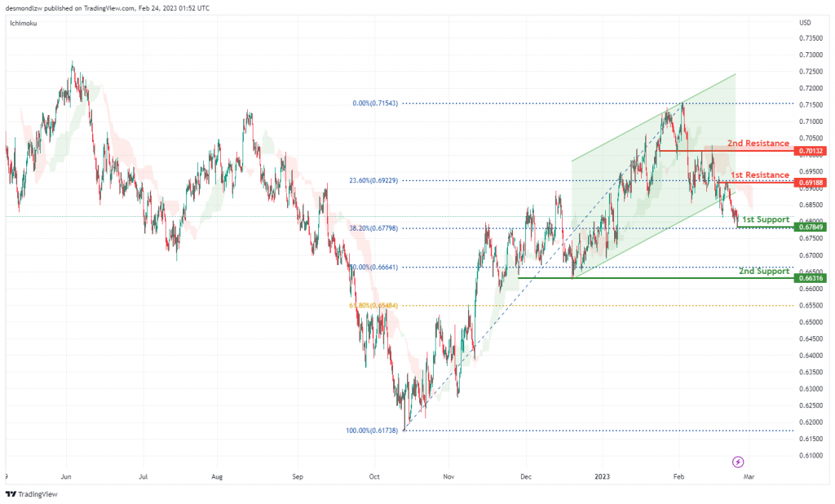
Task: Select the 0.00%(0.71543) Fibonacci level label
Action: [x=375, y=104]
